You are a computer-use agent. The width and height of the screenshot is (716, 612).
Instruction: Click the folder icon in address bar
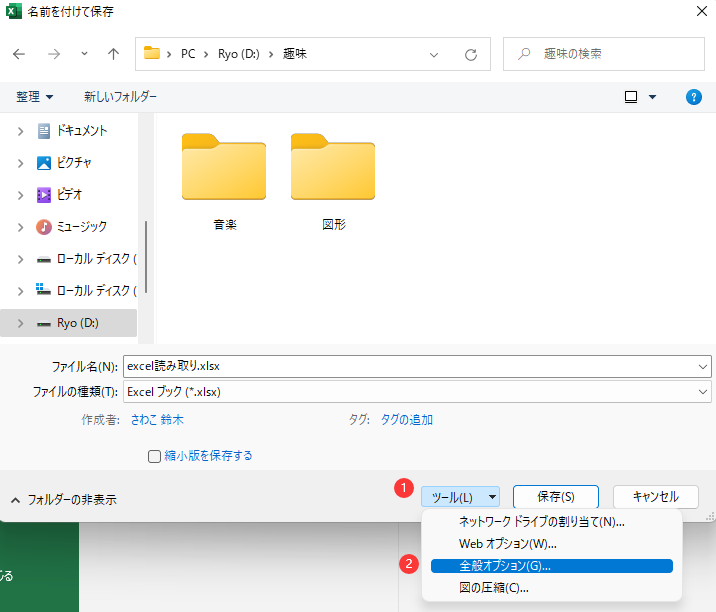pyautogui.click(x=152, y=53)
